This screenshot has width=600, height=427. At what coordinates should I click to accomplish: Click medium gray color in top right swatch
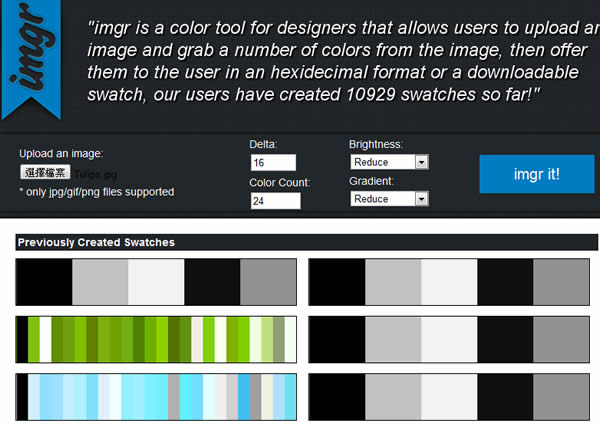[x=560, y=282]
